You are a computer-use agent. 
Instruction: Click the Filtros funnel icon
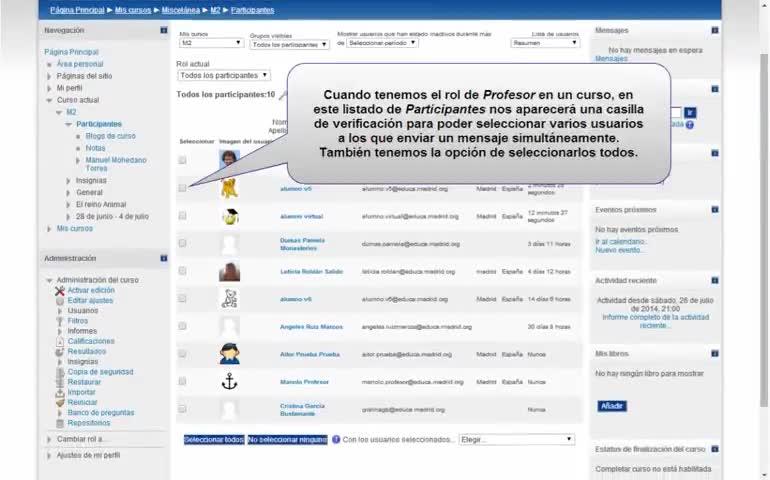pos(60,321)
